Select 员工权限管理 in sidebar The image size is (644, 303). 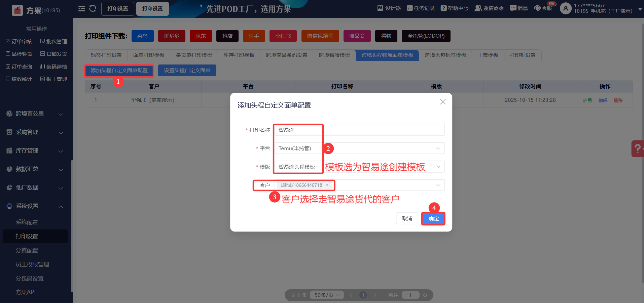[32, 265]
